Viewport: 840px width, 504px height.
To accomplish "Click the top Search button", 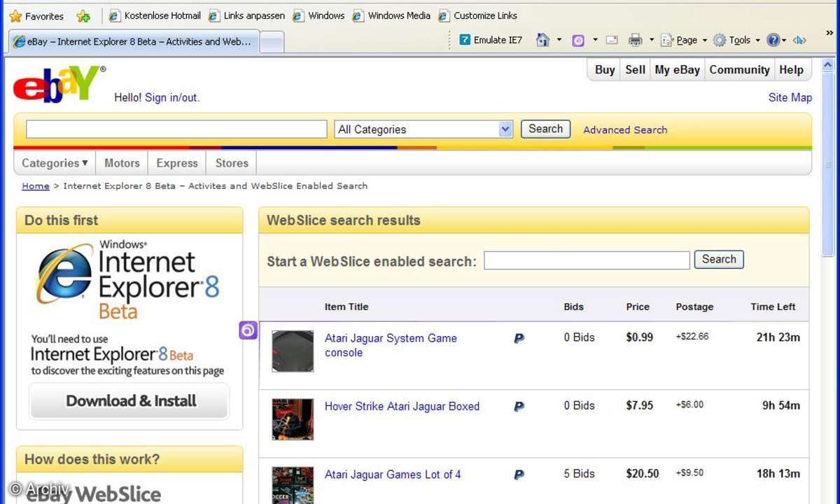I will [546, 129].
